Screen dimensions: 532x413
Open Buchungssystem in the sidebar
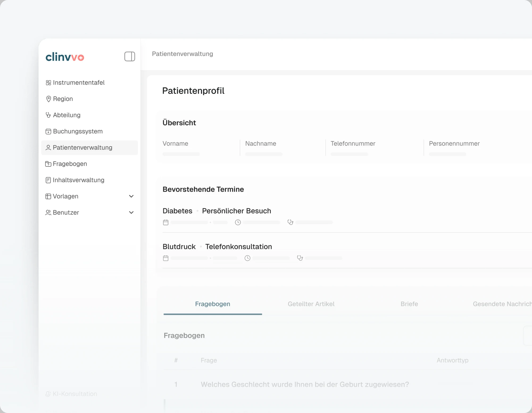click(90, 131)
